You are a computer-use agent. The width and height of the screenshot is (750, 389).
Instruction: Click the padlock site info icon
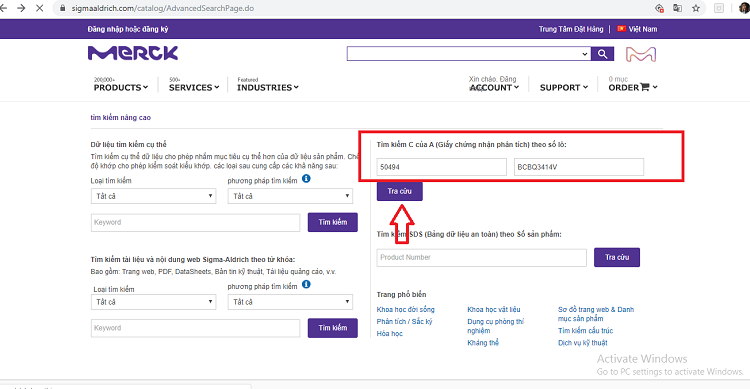62,8
